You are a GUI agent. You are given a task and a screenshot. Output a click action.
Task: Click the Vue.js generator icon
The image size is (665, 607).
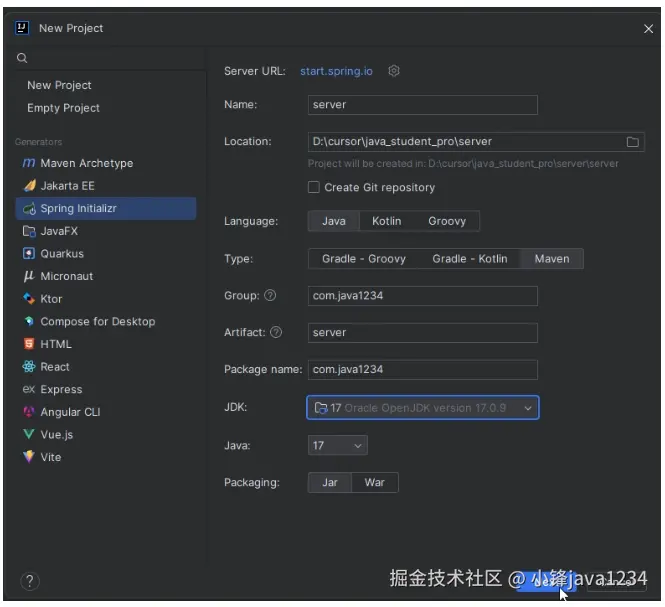click(x=29, y=434)
